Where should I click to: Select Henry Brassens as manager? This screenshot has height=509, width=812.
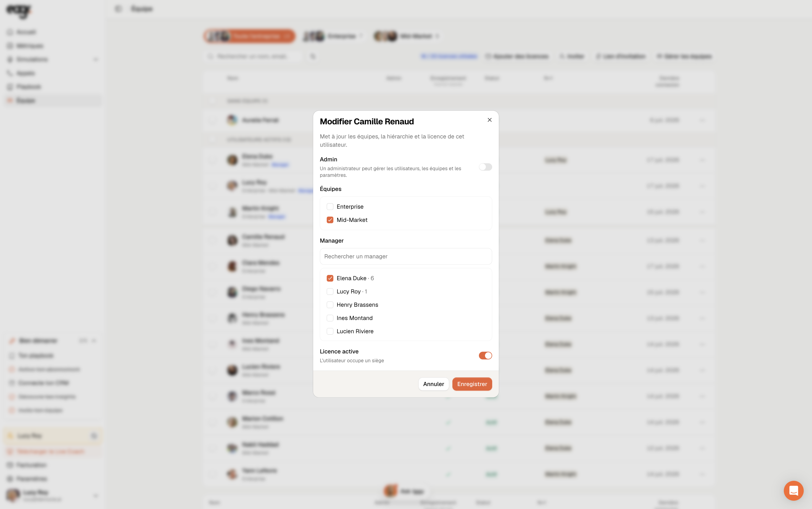pos(330,305)
